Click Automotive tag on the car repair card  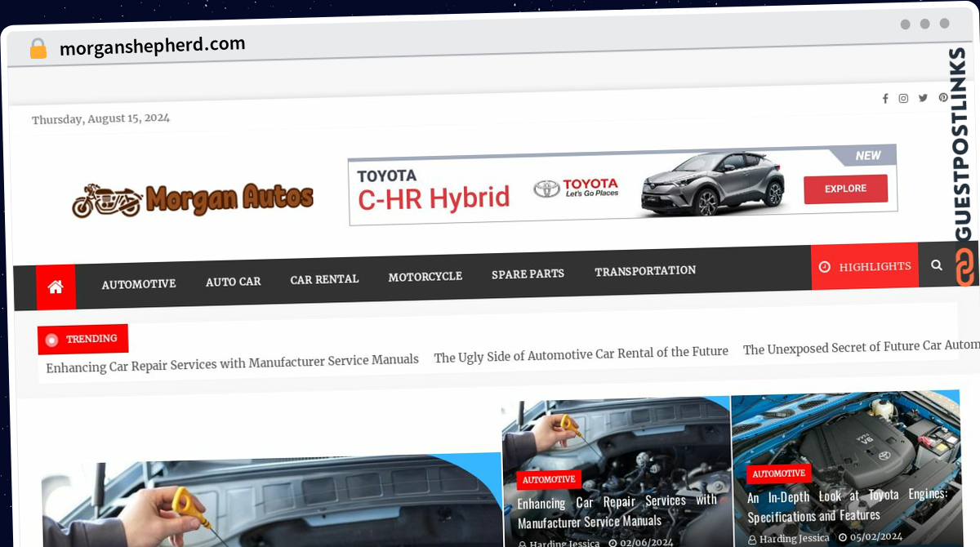549,480
